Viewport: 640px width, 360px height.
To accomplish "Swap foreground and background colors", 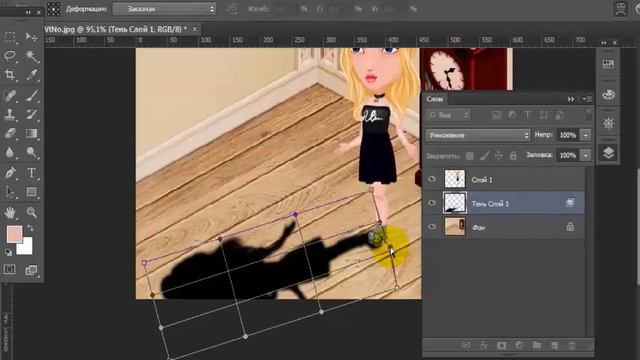I will click(x=30, y=228).
